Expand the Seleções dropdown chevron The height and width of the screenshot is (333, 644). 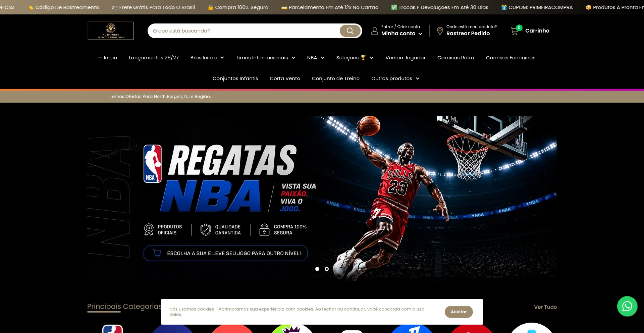point(372,58)
